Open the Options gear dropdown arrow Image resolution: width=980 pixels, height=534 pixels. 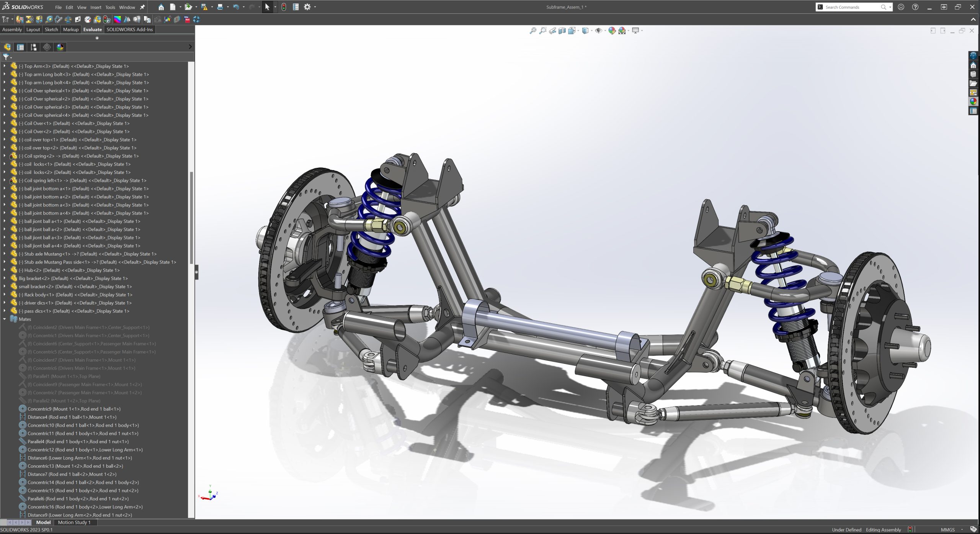(x=315, y=7)
